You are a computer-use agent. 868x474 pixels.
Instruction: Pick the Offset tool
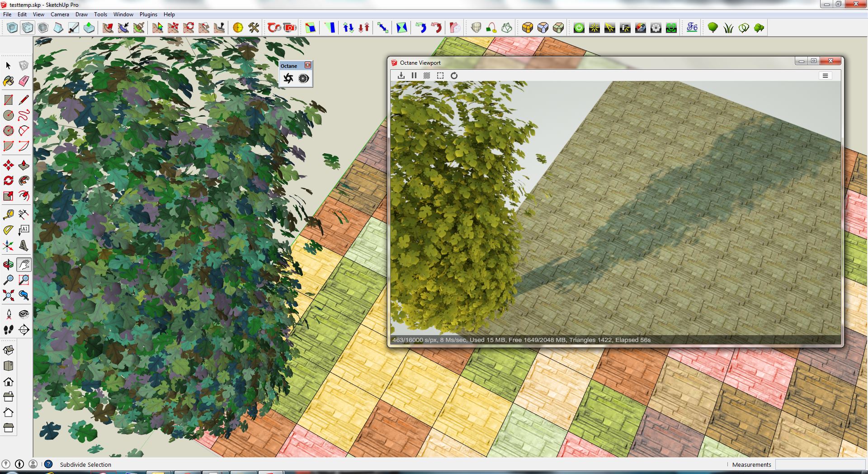24,196
